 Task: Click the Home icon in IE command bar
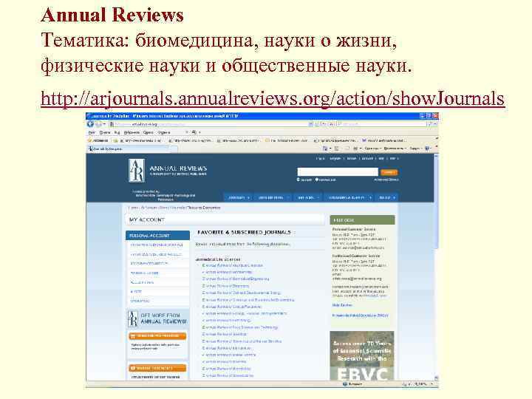[x=324, y=149]
